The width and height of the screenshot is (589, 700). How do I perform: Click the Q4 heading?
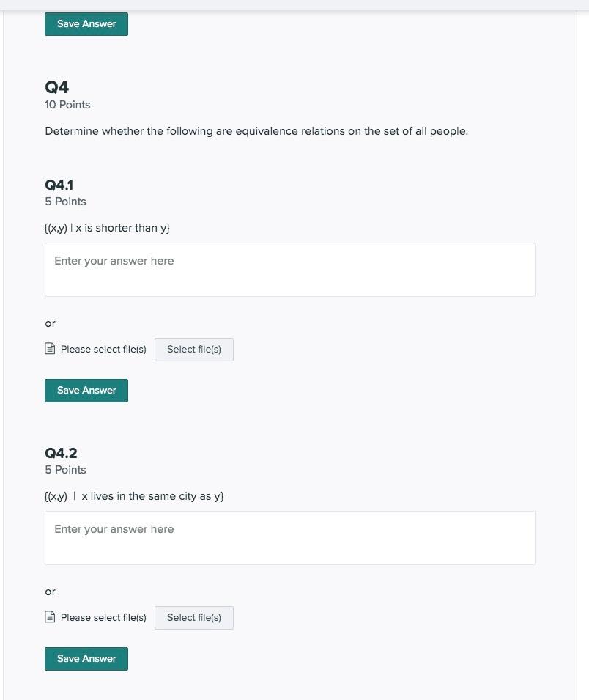click(x=56, y=87)
